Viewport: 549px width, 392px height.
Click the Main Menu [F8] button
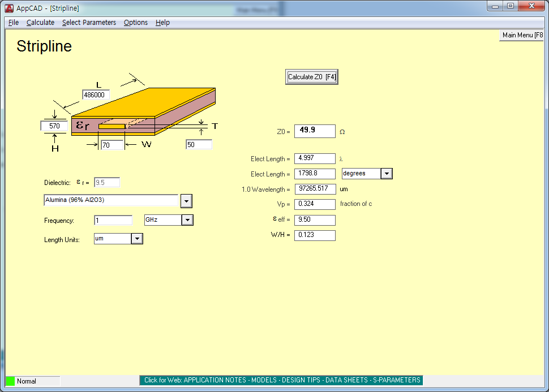(x=522, y=35)
